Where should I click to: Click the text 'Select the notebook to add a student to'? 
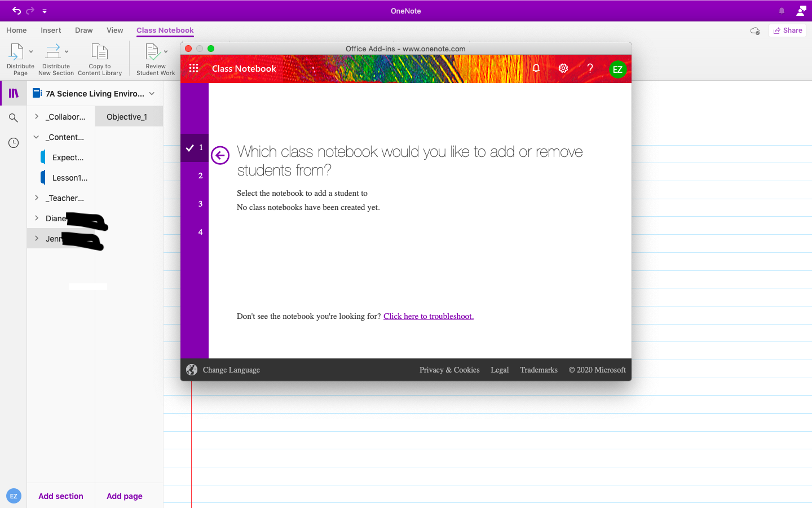point(302,193)
